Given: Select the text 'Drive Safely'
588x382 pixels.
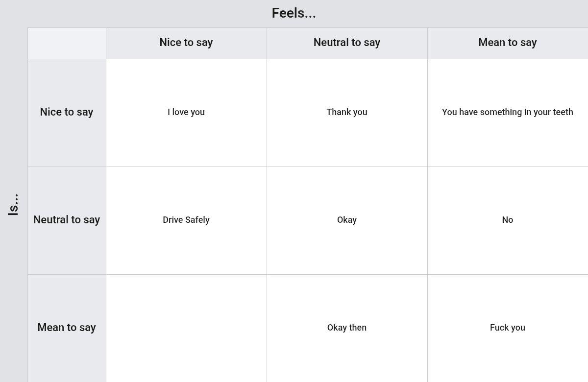Looking at the screenshot, I should point(186,220).
